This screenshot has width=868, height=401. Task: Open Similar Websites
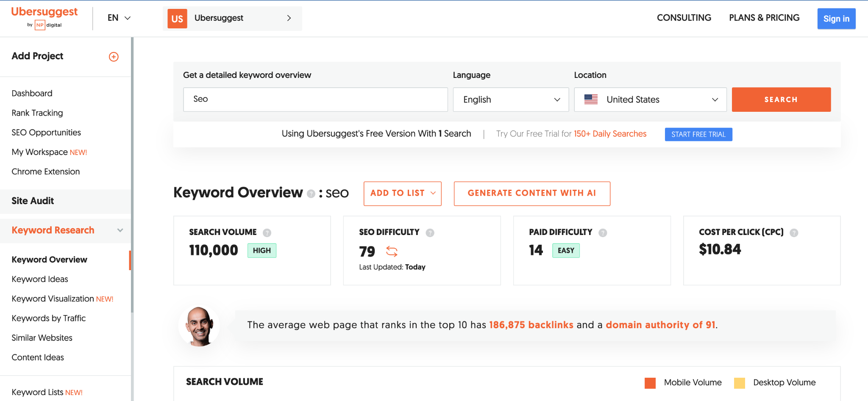coord(42,338)
